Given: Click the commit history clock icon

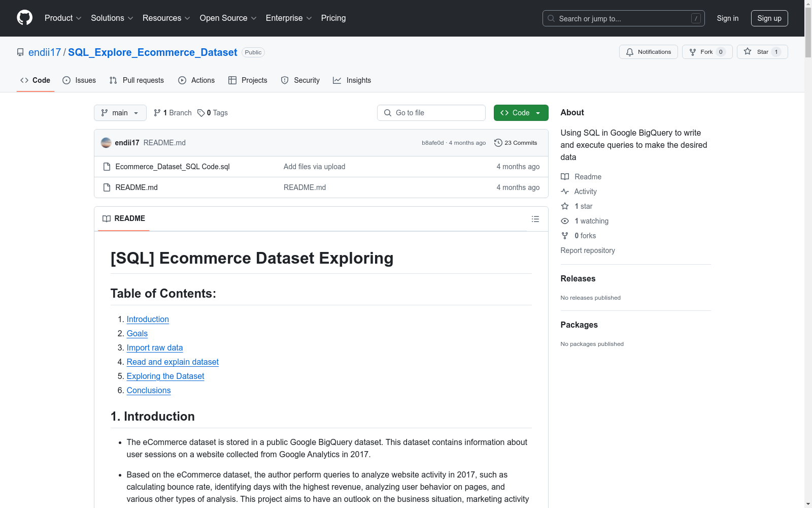Looking at the screenshot, I should pyautogui.click(x=498, y=143).
